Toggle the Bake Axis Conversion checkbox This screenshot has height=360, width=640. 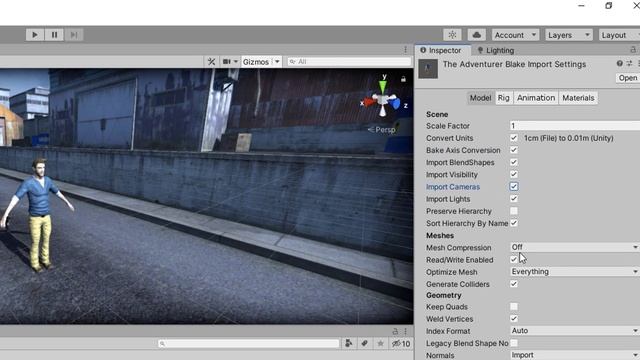pyautogui.click(x=514, y=150)
